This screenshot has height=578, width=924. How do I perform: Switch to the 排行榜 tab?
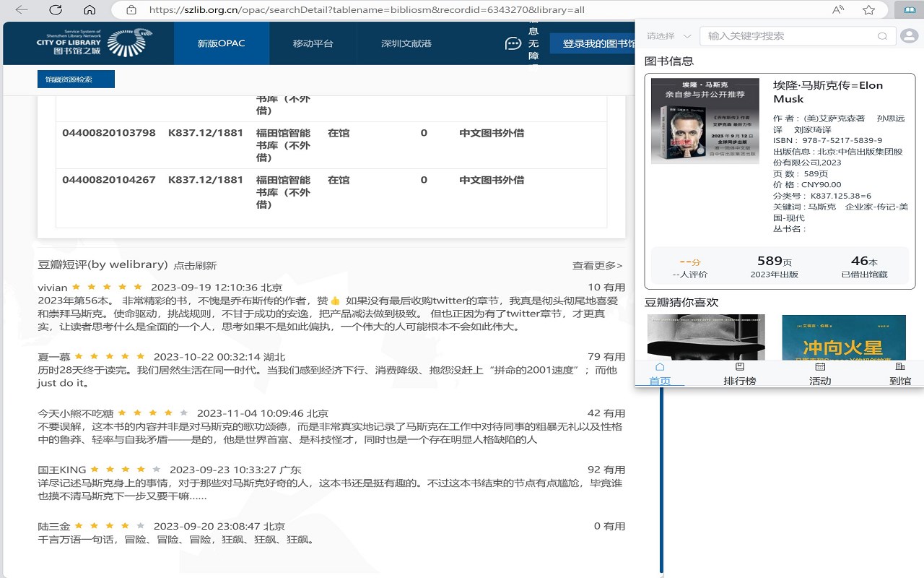740,374
